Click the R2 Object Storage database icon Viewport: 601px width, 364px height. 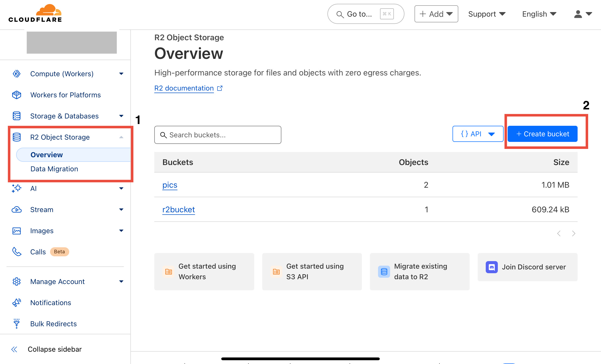[x=17, y=137]
